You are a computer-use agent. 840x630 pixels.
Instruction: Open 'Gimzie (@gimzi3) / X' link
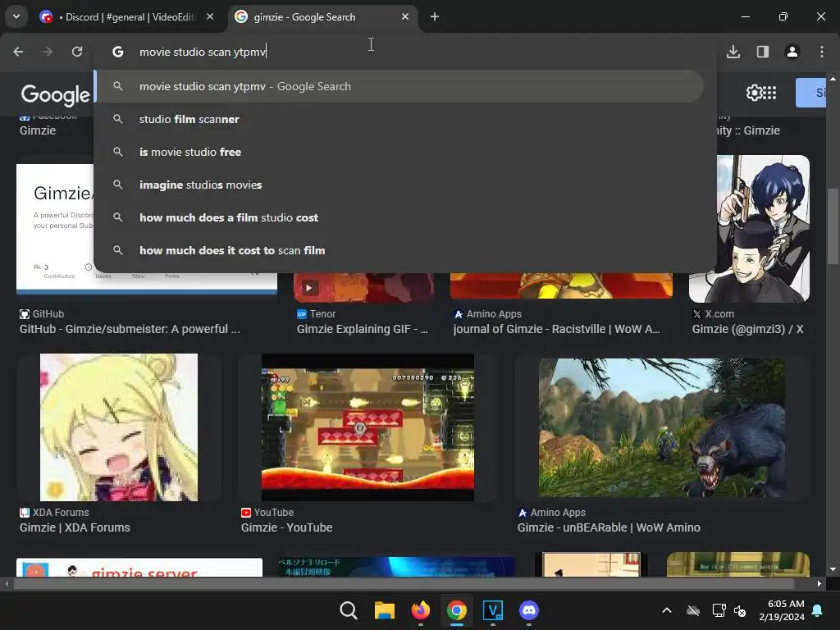click(x=748, y=329)
